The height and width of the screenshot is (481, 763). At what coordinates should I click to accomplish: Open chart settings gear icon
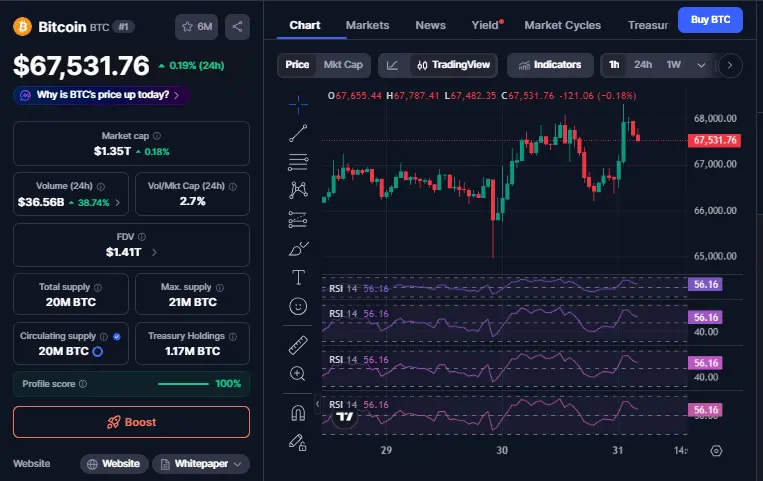716,451
